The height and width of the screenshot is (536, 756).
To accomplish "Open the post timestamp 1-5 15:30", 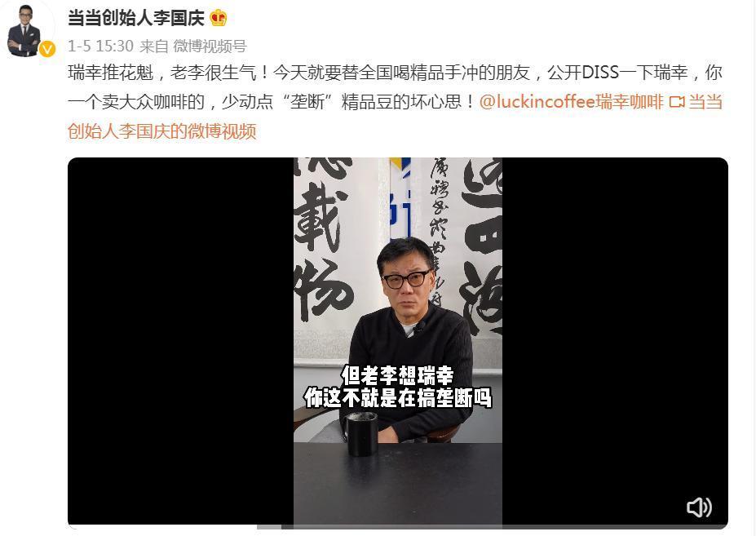I will pyautogui.click(x=100, y=46).
